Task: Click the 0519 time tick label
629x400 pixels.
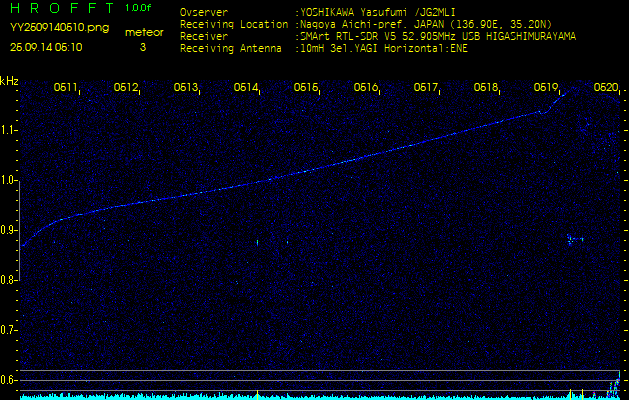Action: pyautogui.click(x=546, y=88)
